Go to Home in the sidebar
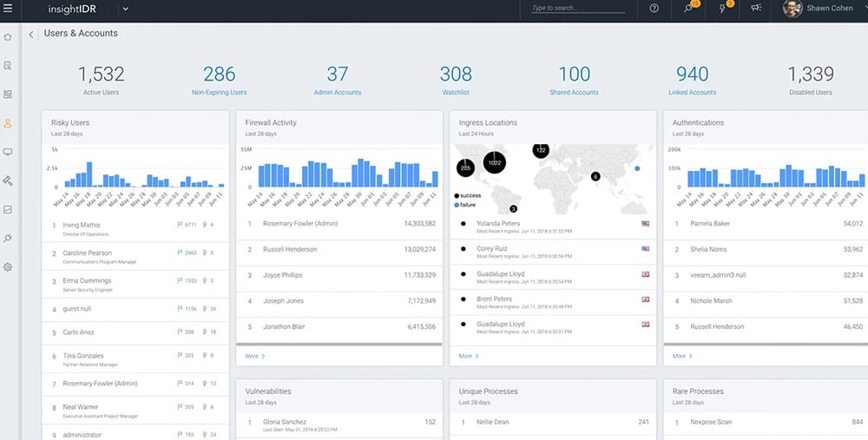 point(8,37)
